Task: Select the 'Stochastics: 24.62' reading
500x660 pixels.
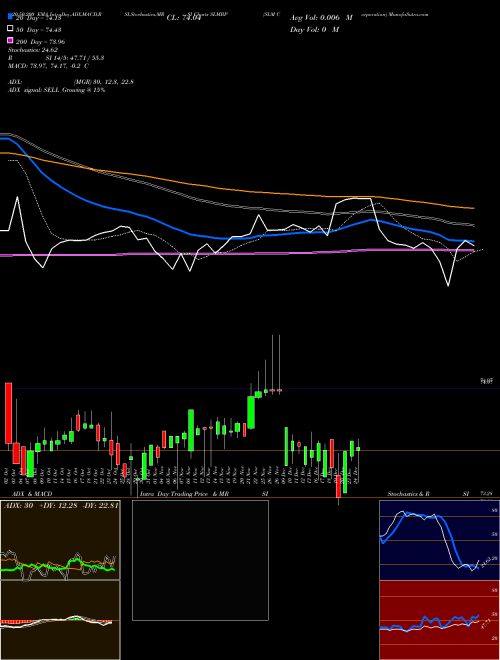Action: pos(33,50)
